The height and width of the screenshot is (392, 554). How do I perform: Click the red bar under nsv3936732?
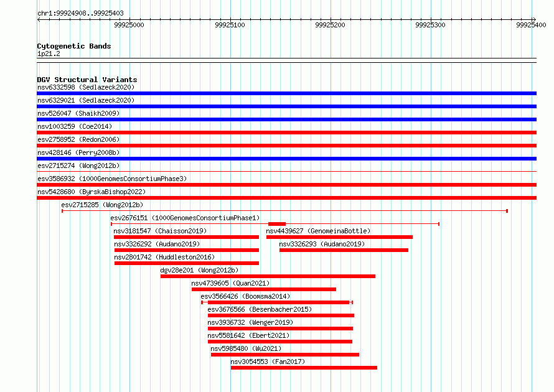(280, 329)
